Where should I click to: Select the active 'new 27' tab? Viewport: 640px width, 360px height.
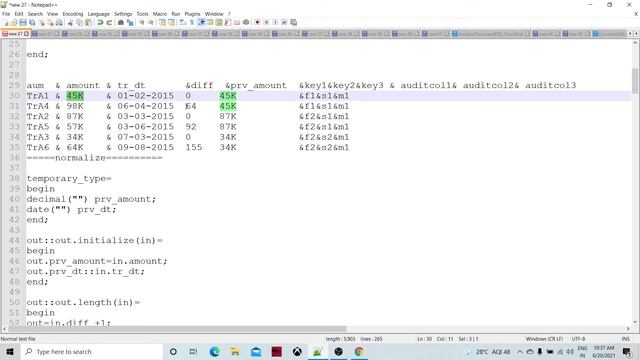[15, 34]
